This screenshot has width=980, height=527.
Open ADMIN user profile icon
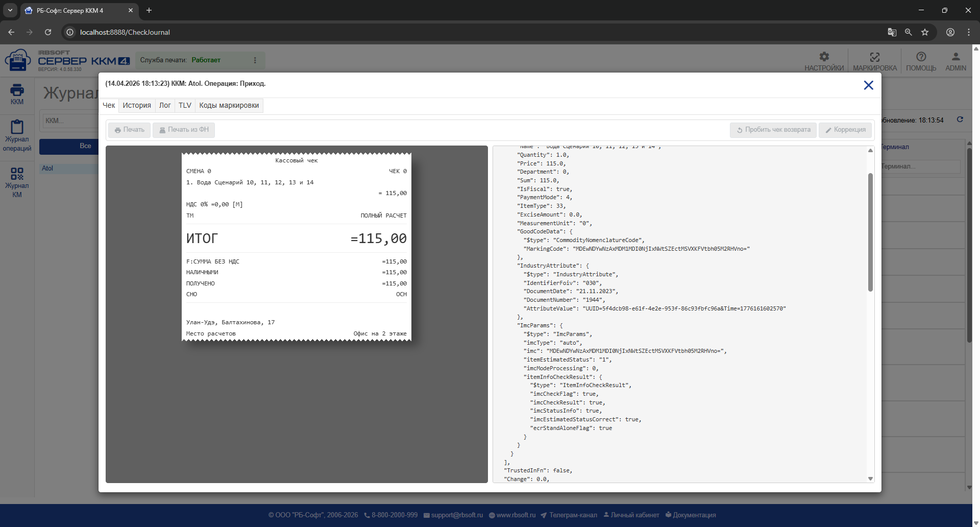955,57
